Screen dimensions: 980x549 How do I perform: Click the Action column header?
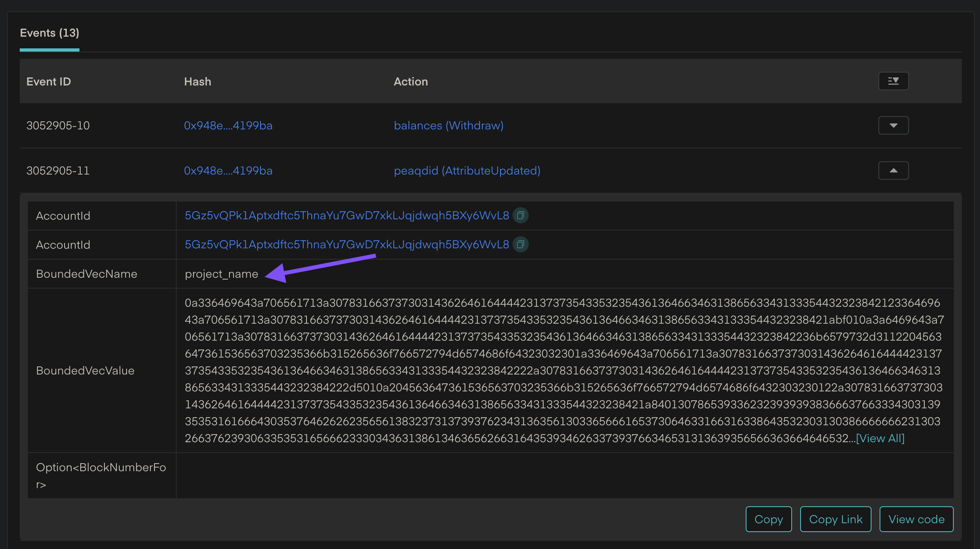(411, 81)
